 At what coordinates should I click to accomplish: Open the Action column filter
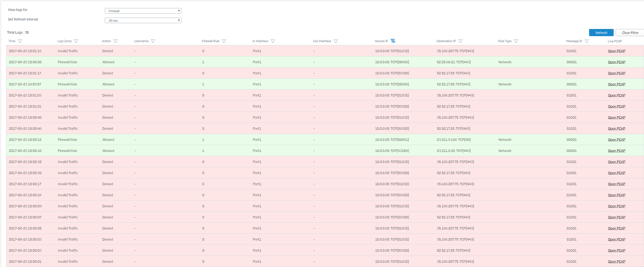click(116, 41)
